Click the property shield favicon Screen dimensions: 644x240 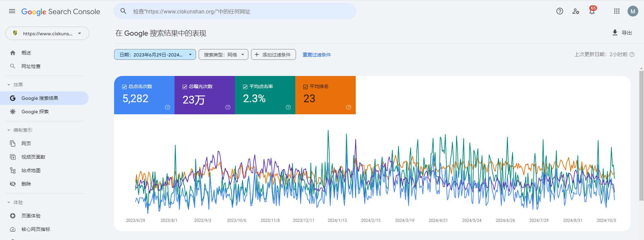coord(15,33)
